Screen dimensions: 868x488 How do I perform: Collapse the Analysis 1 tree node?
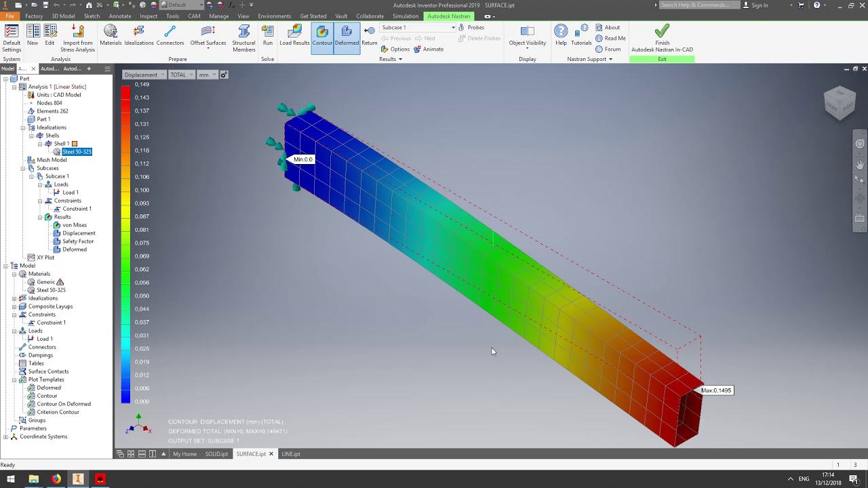14,87
